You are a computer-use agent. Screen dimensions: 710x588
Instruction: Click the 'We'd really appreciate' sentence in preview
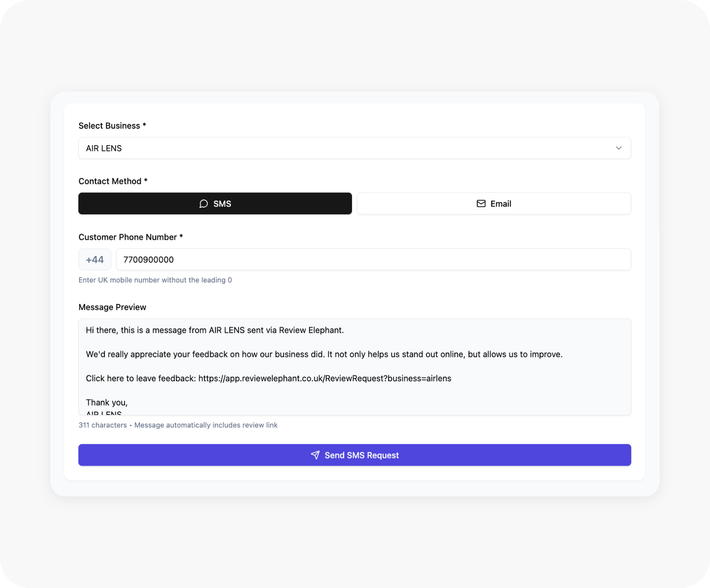point(324,354)
